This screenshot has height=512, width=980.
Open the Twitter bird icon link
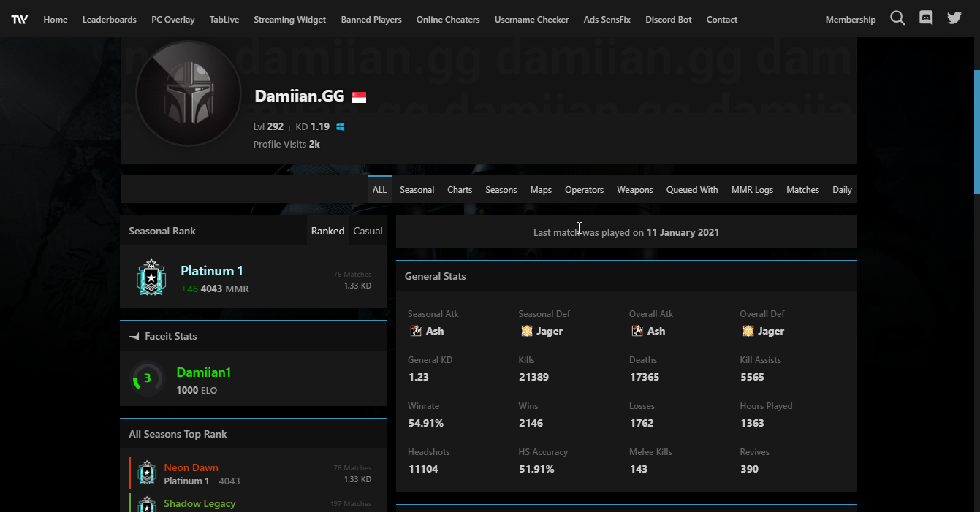954,19
